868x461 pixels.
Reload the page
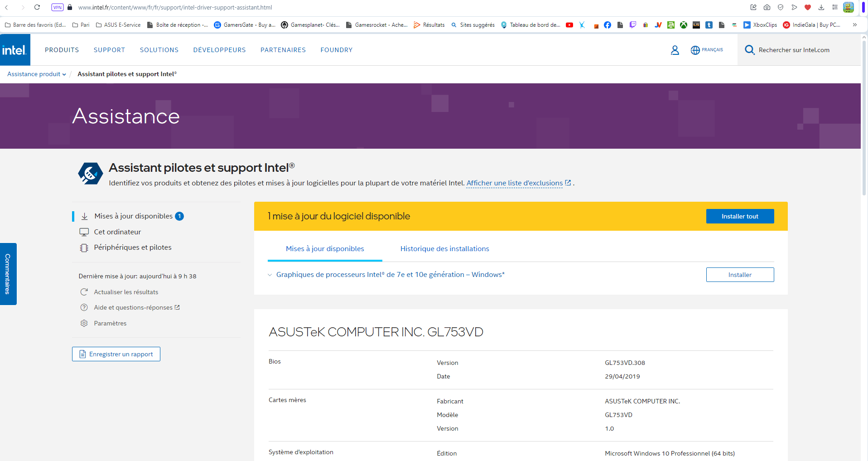(x=37, y=7)
